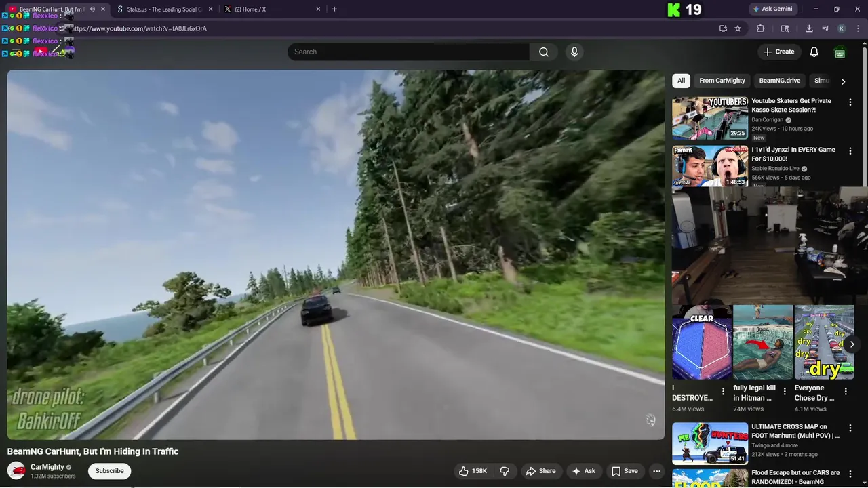Open the CLEAR hexagon Short thumbnail

[702, 342]
